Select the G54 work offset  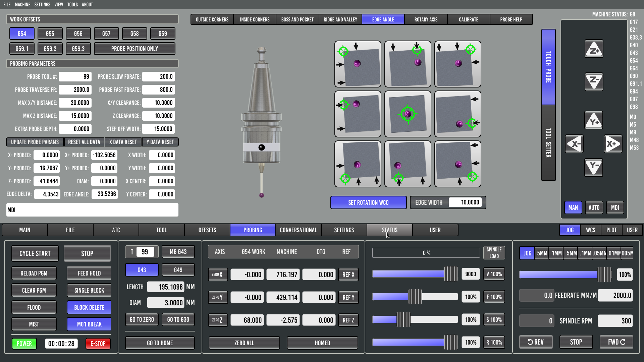pyautogui.click(x=22, y=34)
